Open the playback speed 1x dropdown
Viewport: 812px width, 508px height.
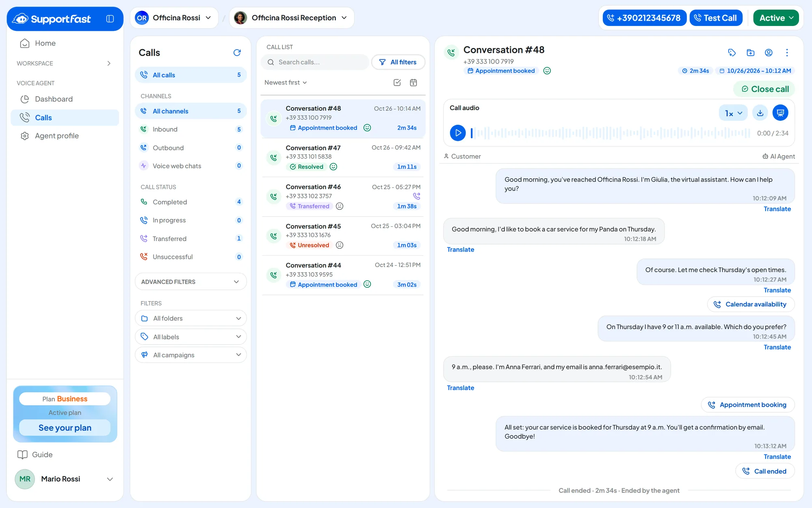(x=734, y=113)
